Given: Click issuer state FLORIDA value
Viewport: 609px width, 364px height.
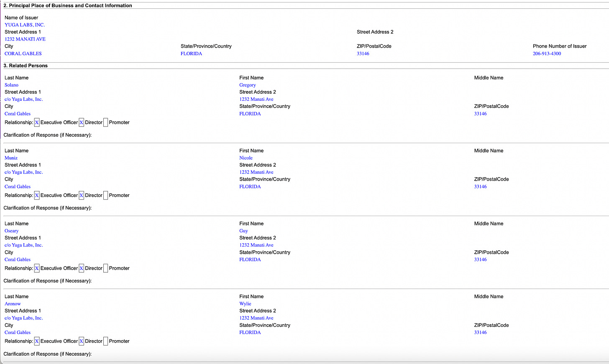Looking at the screenshot, I should click(191, 53).
